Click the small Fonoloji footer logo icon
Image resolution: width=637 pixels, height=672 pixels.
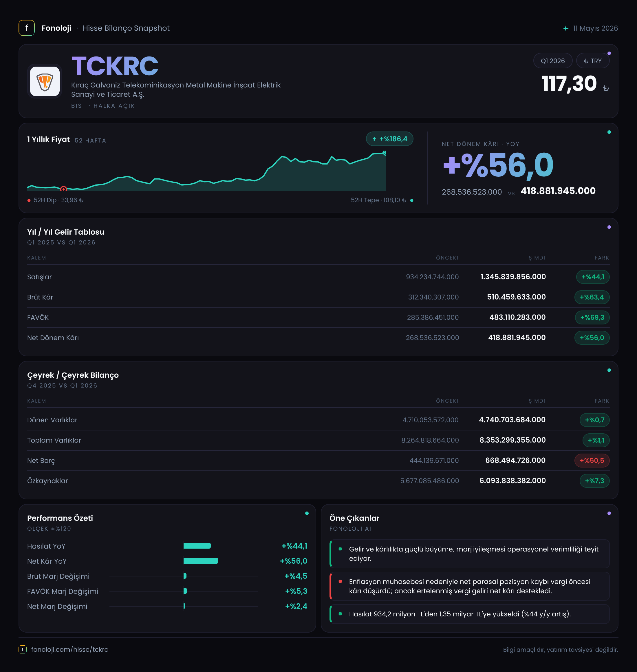pyautogui.click(x=22, y=649)
